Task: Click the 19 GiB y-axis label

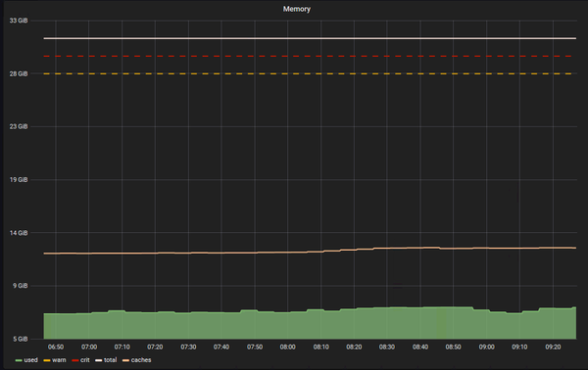Action: [19, 180]
